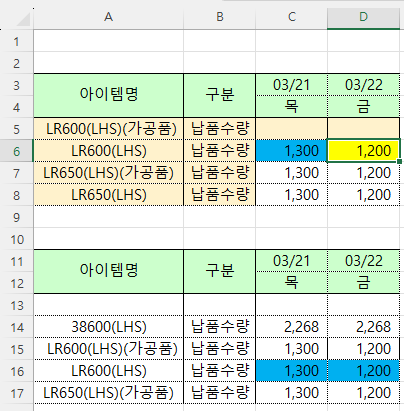Click 구분 header in row 11
The height and width of the screenshot is (411, 404).
(220, 271)
